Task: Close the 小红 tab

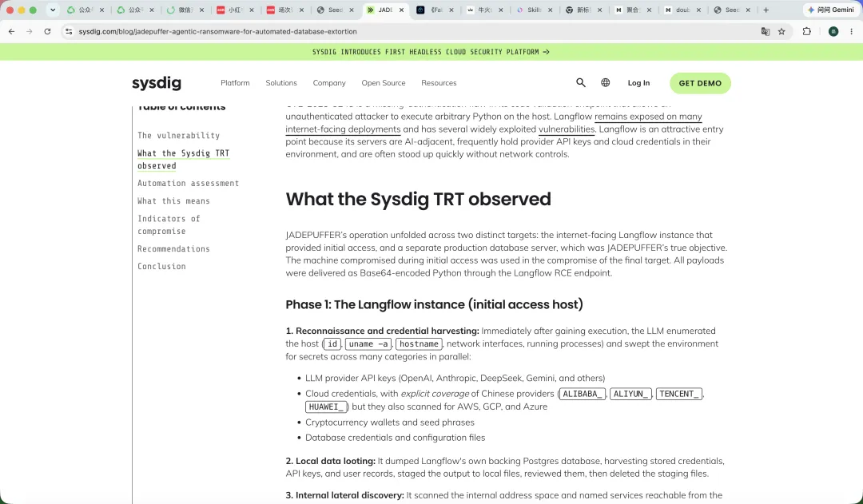Action: coord(252,10)
